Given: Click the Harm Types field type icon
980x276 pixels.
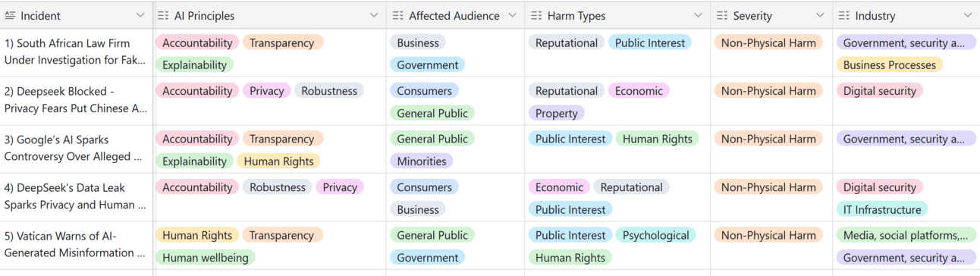Looking at the screenshot, I should coord(536,16).
